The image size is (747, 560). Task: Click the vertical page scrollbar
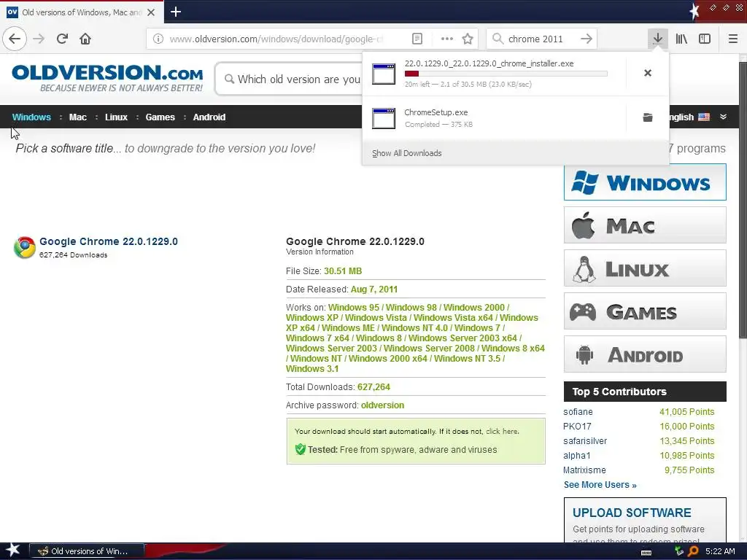[x=743, y=200]
